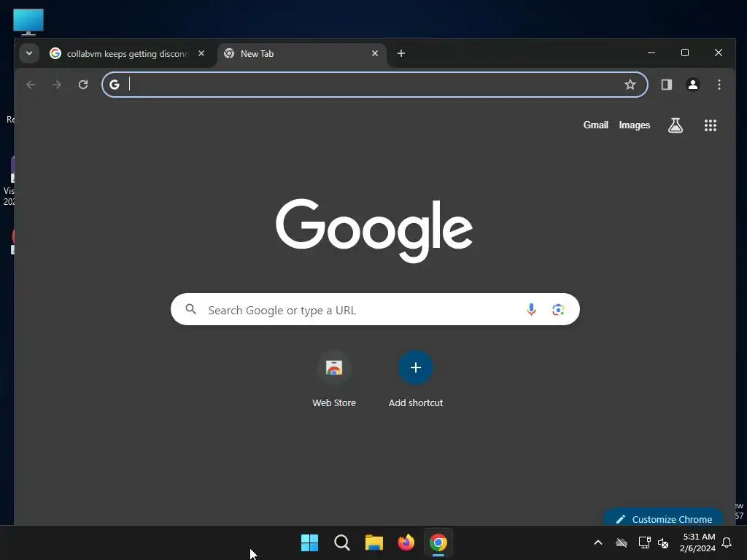
Task: Focus the Chrome address bar
Action: point(375,85)
